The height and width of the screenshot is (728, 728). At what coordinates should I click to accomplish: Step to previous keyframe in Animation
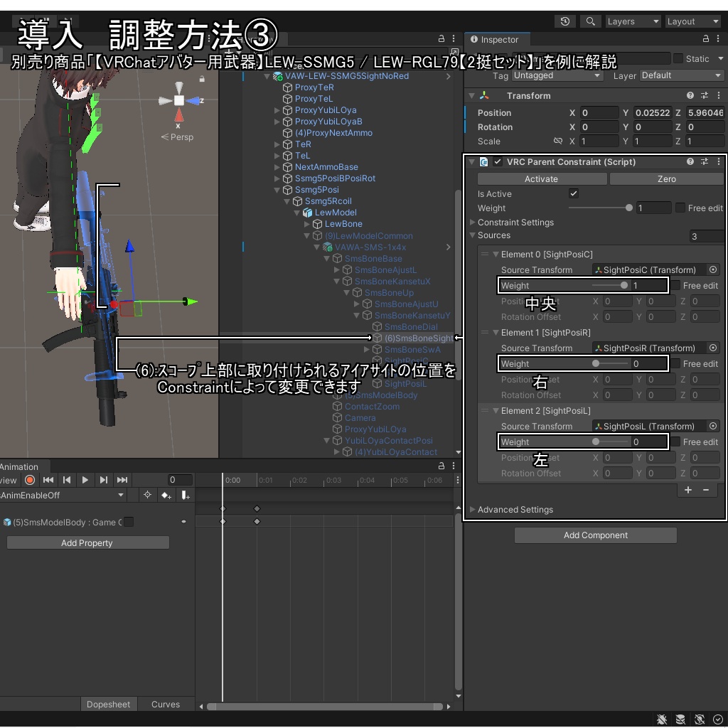pos(67,480)
